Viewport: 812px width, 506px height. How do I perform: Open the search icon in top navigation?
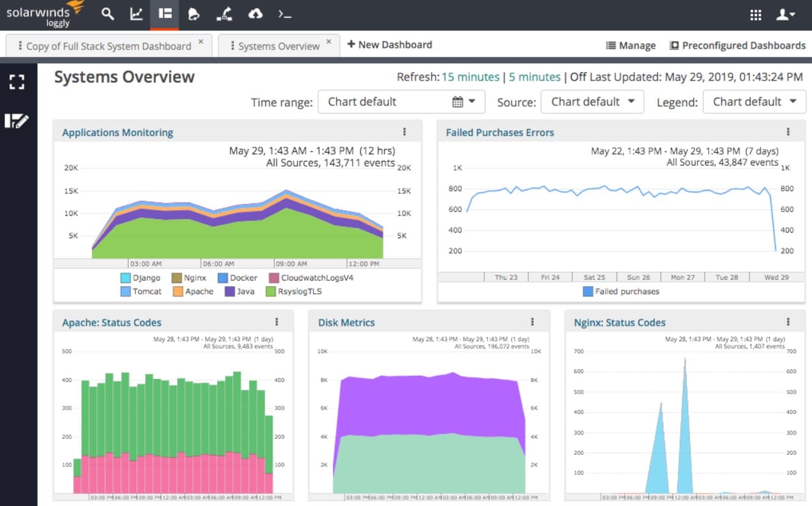click(x=107, y=14)
